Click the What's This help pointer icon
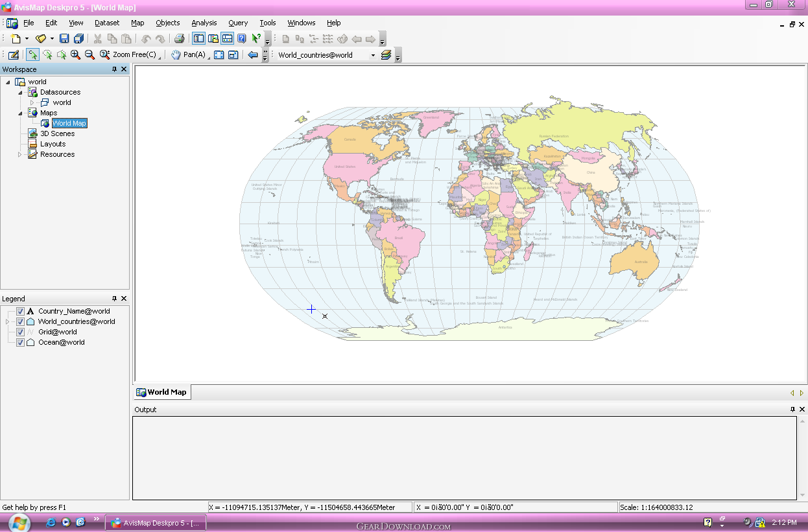Viewport: 808px width, 532px height. click(x=257, y=39)
